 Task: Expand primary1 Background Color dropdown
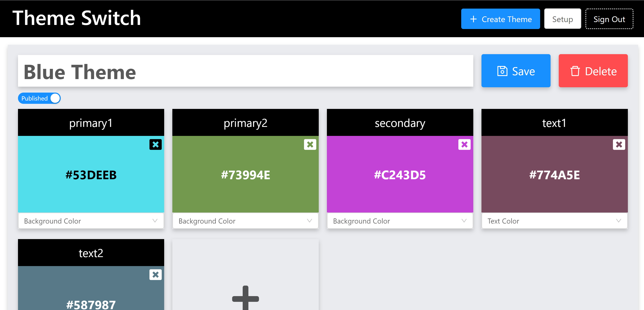coord(91,221)
